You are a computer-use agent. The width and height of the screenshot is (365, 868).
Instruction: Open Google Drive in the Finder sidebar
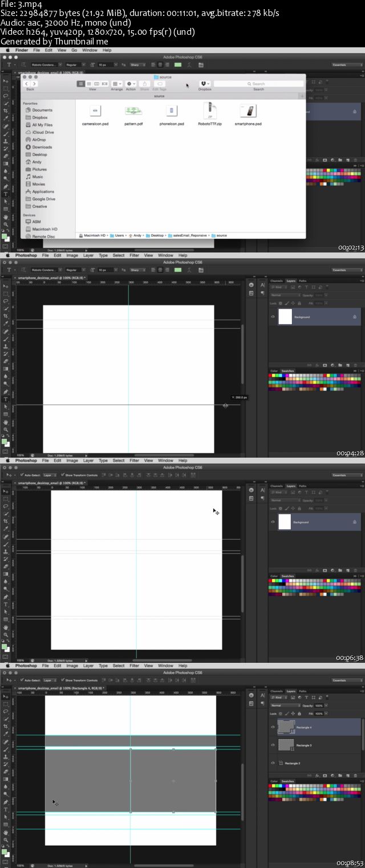(x=44, y=199)
